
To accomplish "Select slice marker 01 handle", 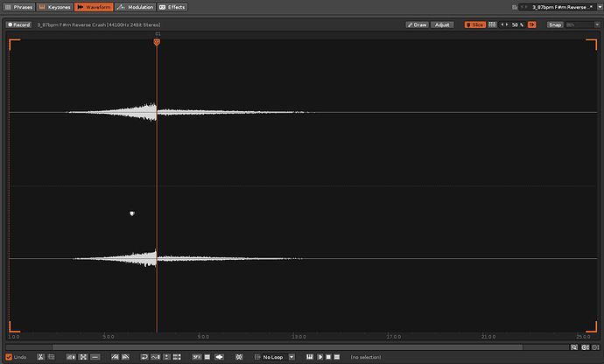I will tap(157, 42).
